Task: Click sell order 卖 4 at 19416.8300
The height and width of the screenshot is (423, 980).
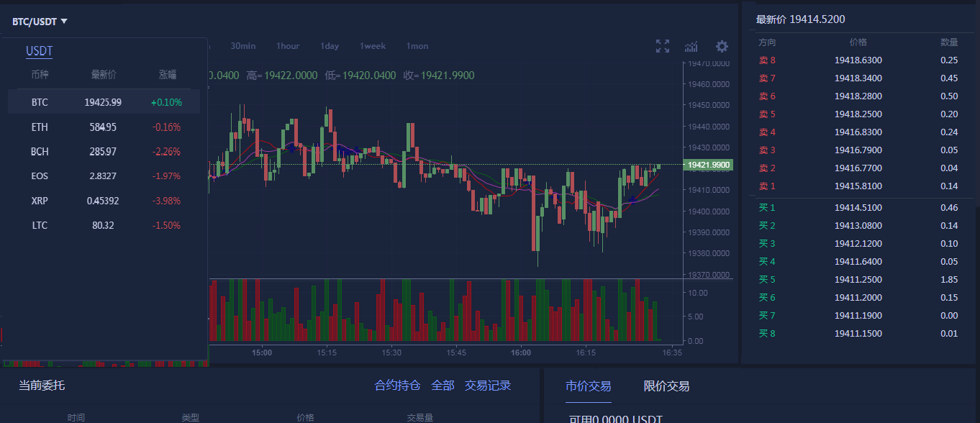Action: click(858, 132)
